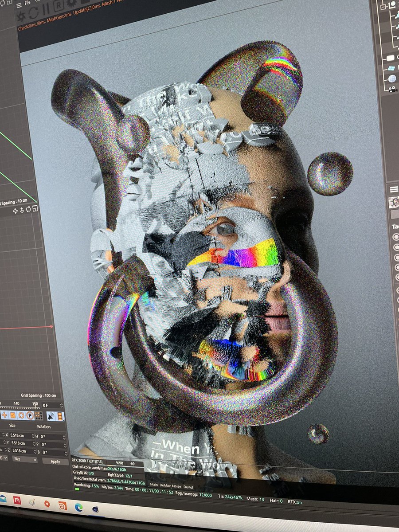Click the Tri: 24k/467k statistic

(230, 497)
